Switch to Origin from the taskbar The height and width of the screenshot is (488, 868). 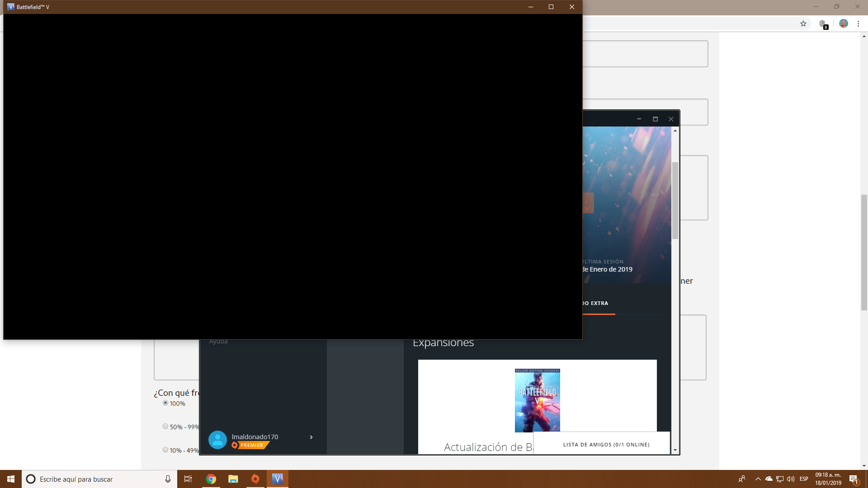255,479
